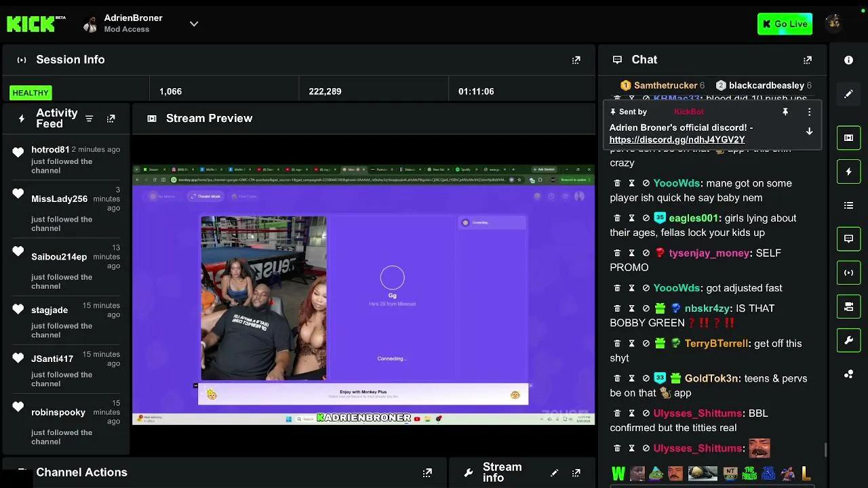This screenshot has width=868, height=488.
Task: Click the list icon in right sidebar
Action: tap(848, 205)
